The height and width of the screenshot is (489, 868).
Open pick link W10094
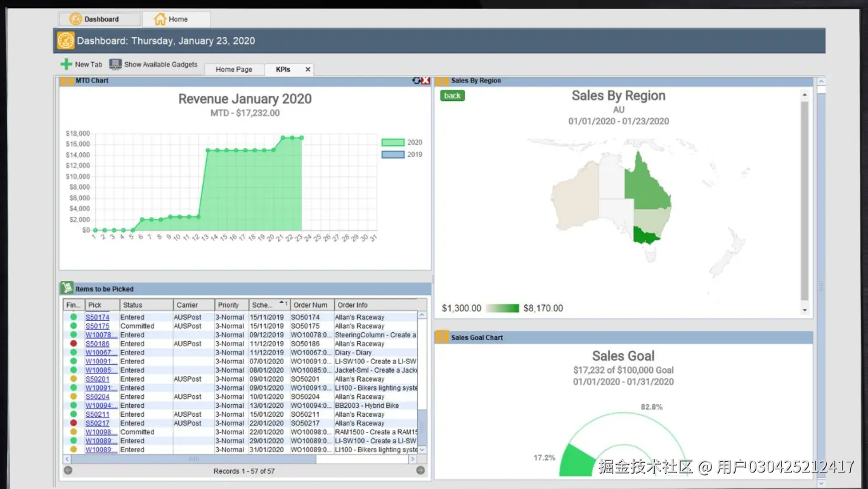[101, 406]
